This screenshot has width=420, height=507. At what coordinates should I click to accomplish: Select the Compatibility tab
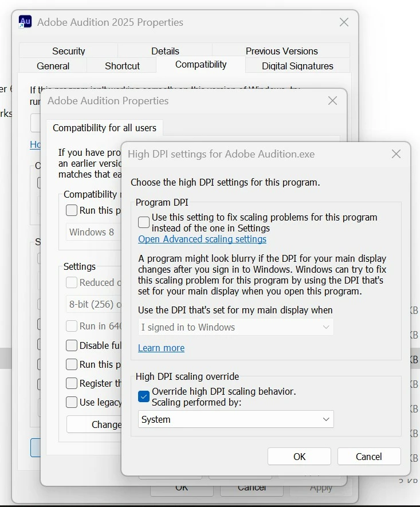coord(201,64)
